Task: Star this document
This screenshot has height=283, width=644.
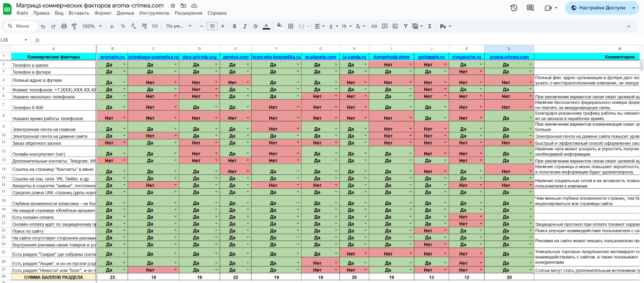Action: click(x=173, y=6)
